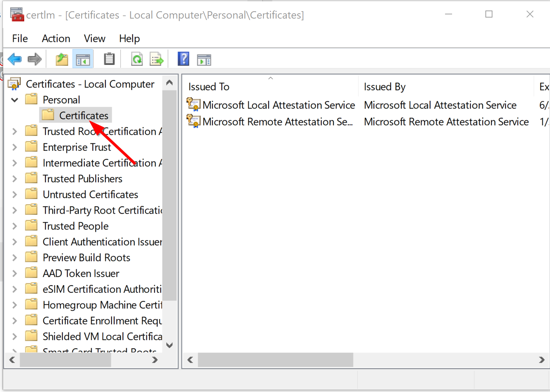This screenshot has width=550, height=392.
Task: Expand the Trusted Publishers node
Action: [14, 179]
